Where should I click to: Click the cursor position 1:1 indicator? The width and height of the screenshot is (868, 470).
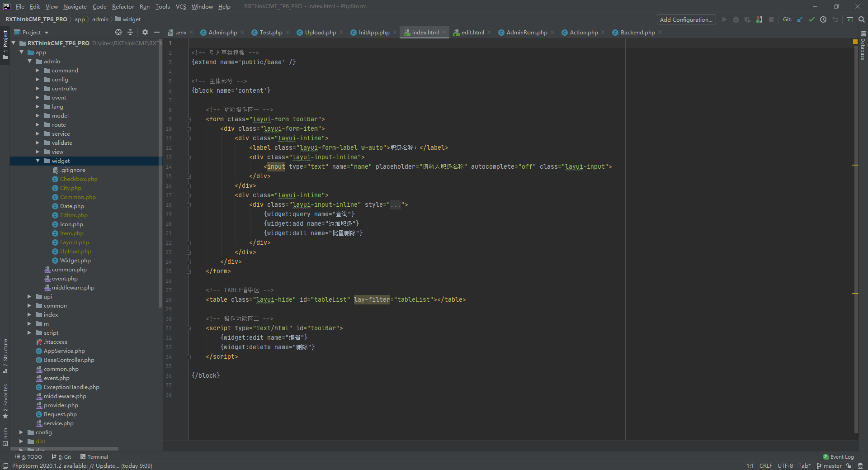click(750, 465)
